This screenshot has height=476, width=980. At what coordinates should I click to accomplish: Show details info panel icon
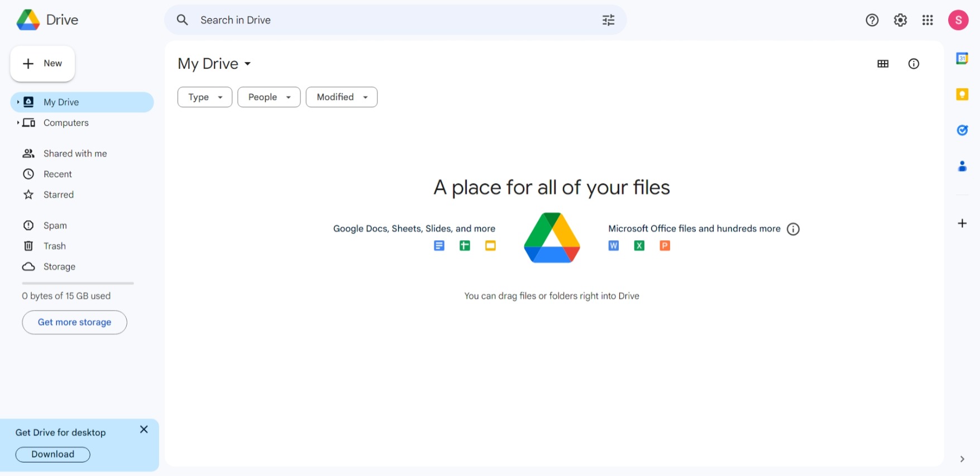[914, 64]
